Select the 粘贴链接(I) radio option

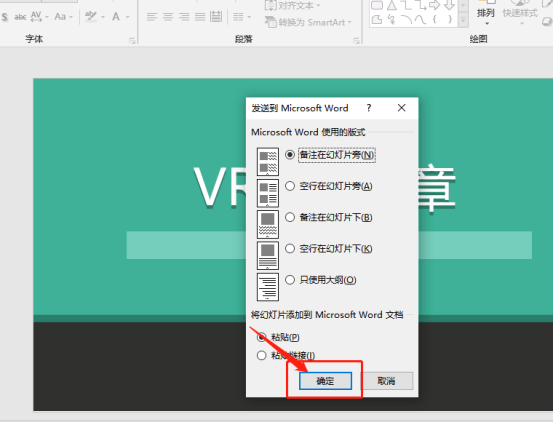tap(286, 356)
